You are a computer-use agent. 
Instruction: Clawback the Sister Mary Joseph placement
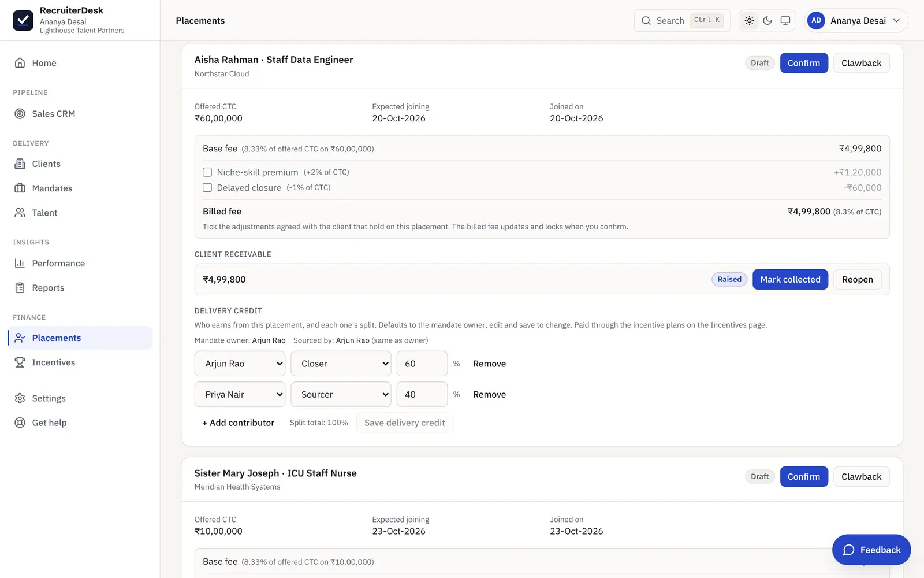(861, 477)
